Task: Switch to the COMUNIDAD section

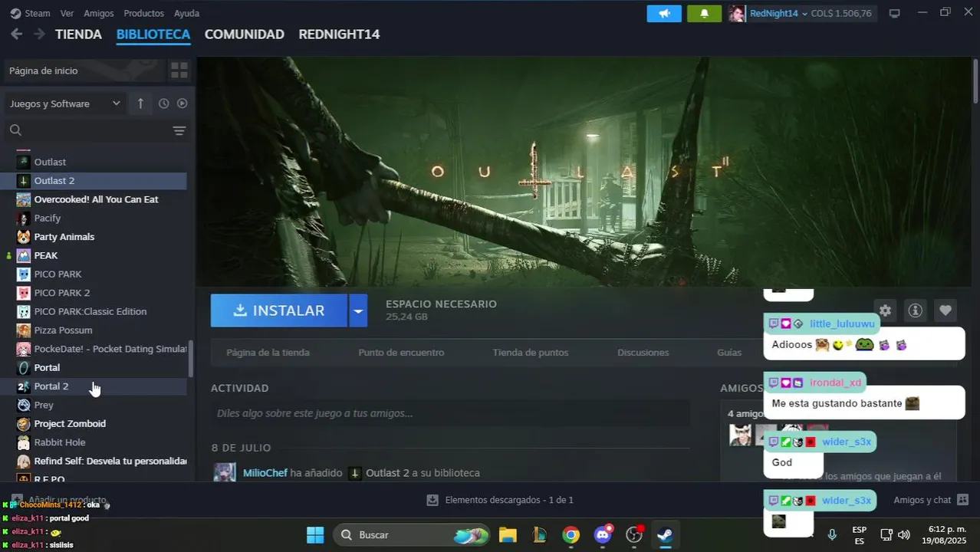Action: [245, 34]
